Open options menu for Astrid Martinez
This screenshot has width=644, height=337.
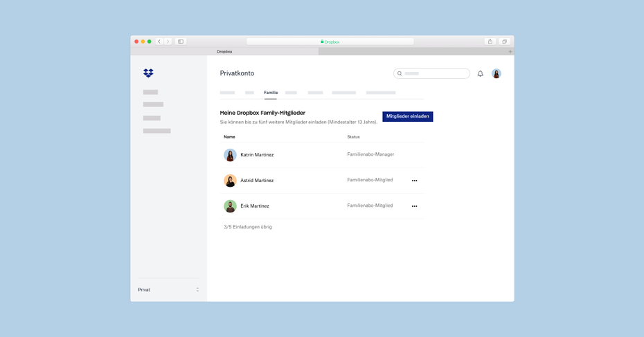tap(414, 181)
